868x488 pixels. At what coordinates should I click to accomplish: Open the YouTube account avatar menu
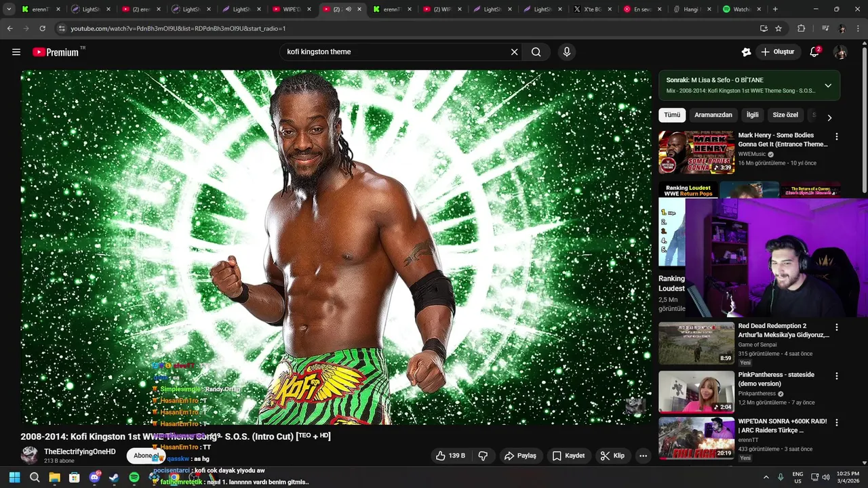pos(840,52)
